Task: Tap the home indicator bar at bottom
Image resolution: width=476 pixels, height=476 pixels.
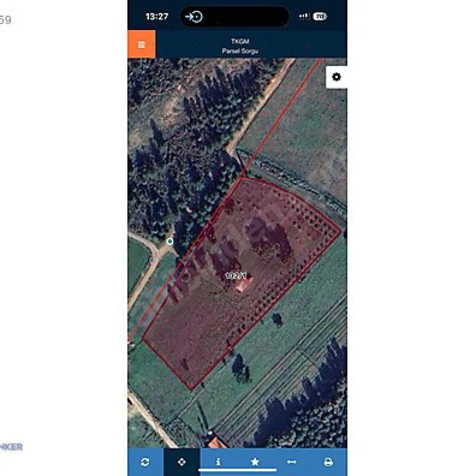Action: point(238,470)
